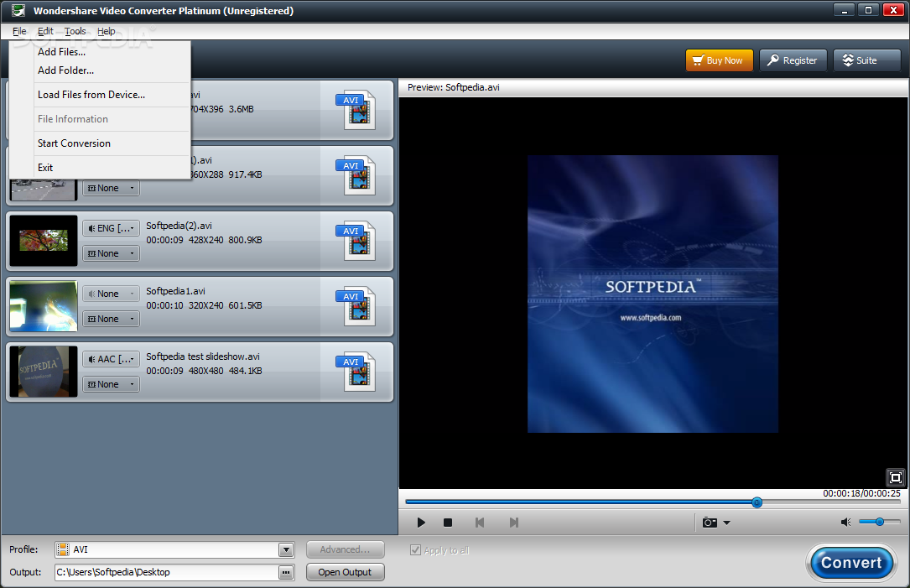Take a snapshot with camera icon
The height and width of the screenshot is (588, 910).
[x=710, y=523]
